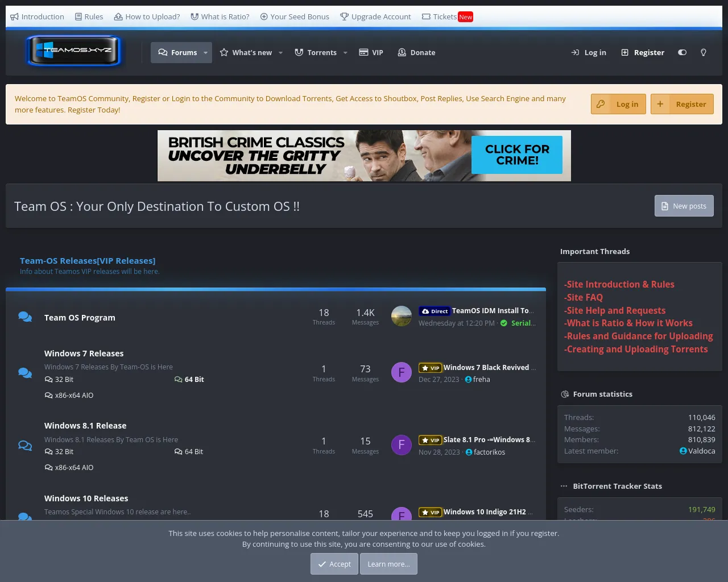This screenshot has height=582, width=728.
Task: Click the BitTorrent Tracker Stats ellipsis icon
Action: (x=564, y=486)
